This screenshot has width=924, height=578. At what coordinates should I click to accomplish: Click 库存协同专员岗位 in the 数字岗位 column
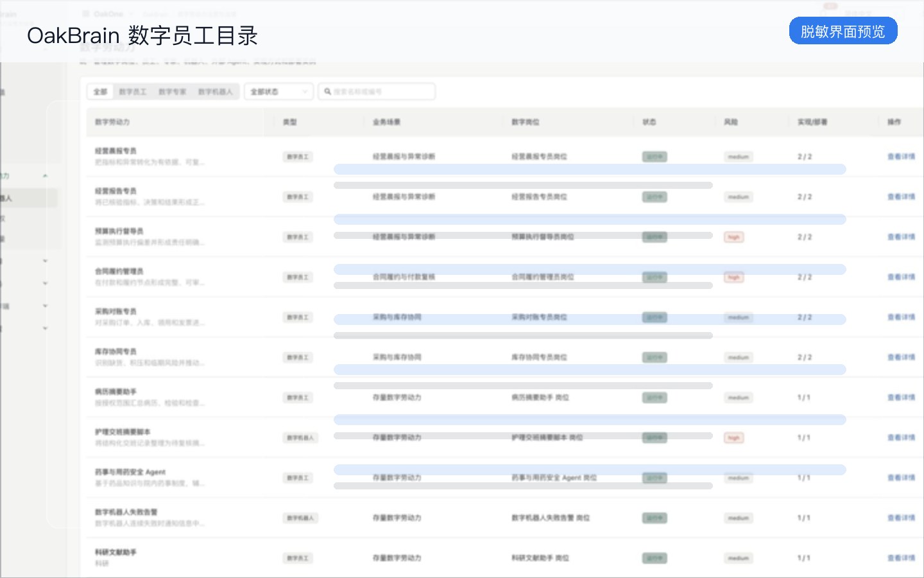539,358
